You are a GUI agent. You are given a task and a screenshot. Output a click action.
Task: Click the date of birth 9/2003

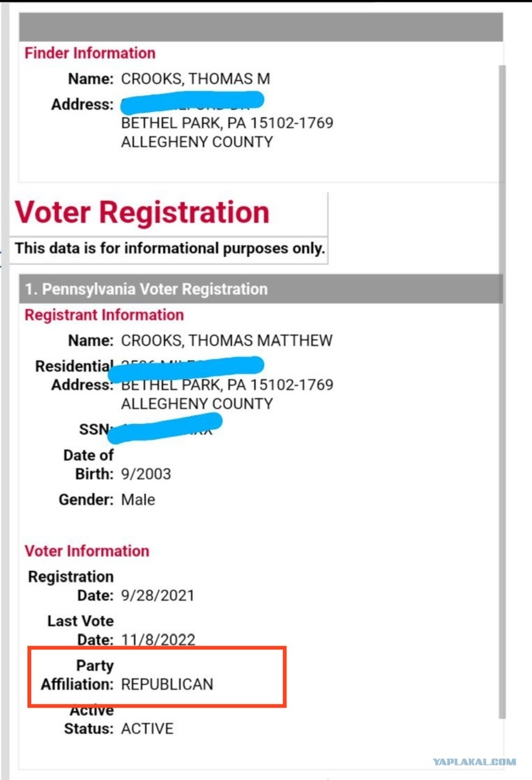coord(146,474)
